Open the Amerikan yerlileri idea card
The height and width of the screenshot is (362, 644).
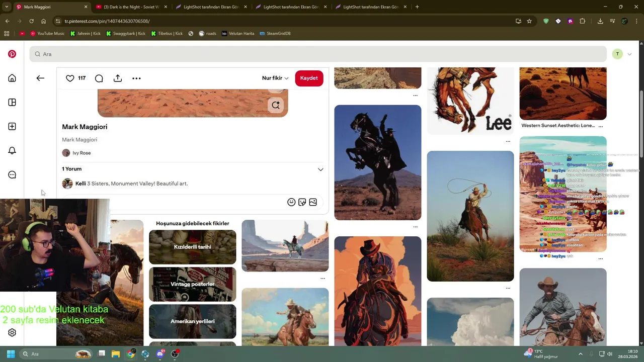(192, 321)
